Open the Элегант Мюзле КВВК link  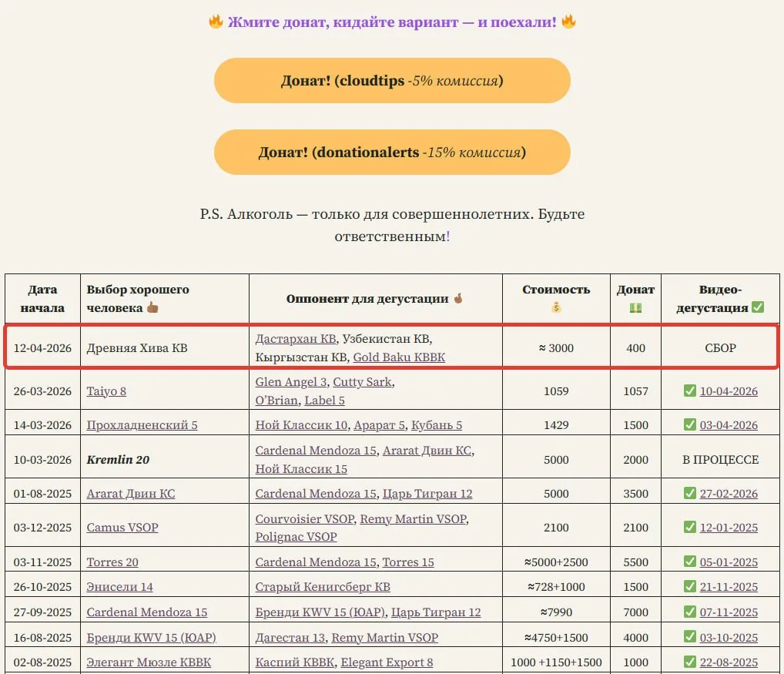click(149, 662)
